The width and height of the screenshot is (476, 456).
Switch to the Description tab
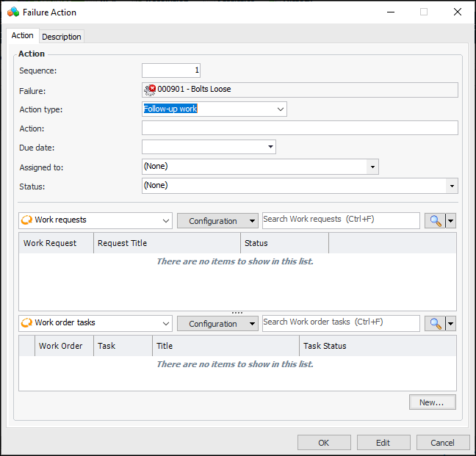pos(62,37)
